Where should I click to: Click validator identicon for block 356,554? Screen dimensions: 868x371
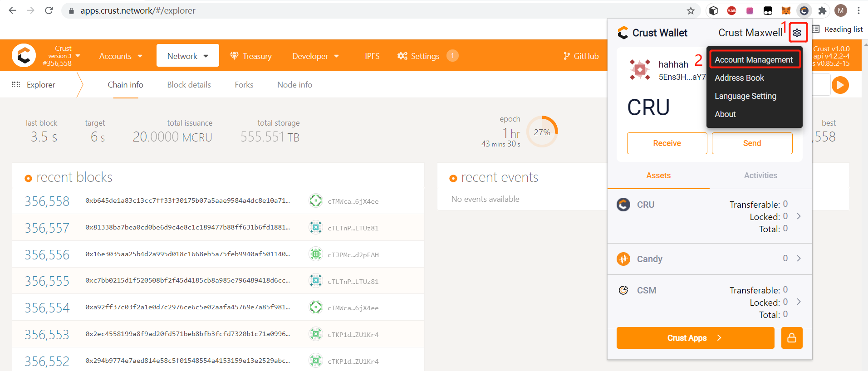pyautogui.click(x=315, y=308)
